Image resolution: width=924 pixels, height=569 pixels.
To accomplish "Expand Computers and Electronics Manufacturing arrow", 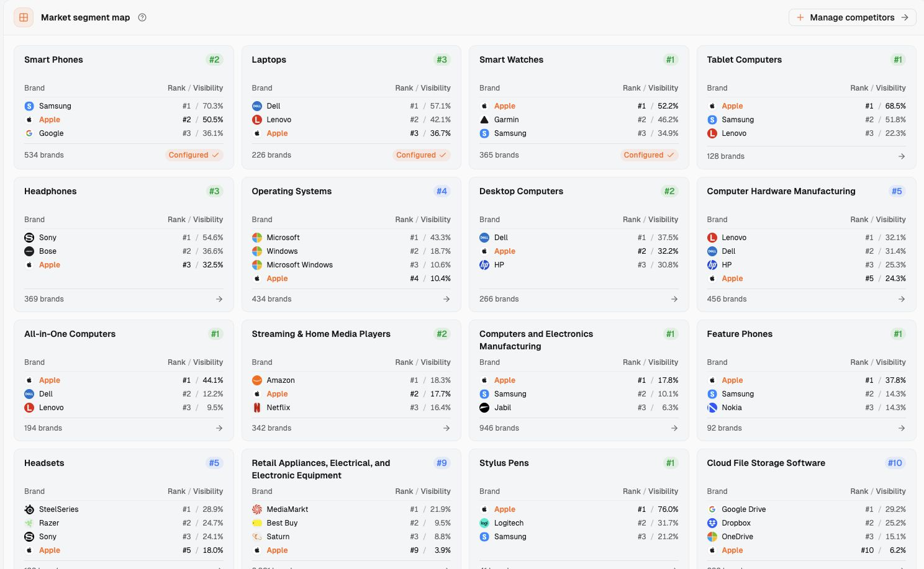I will point(674,428).
